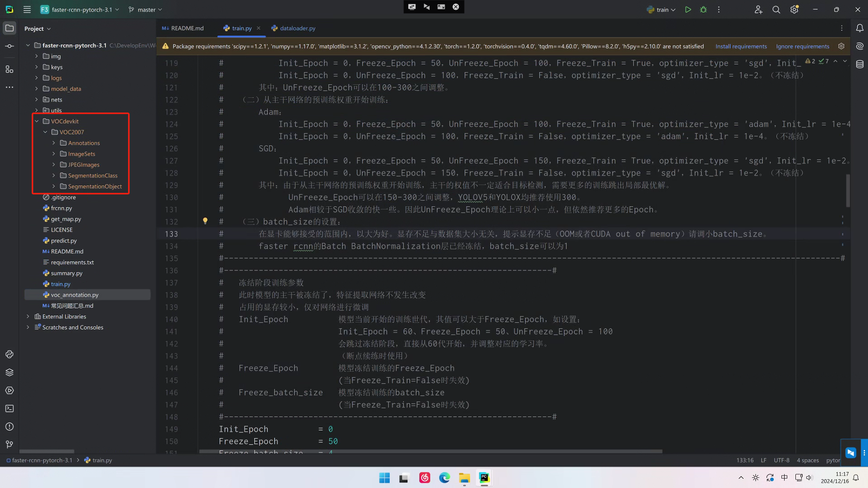Open requirements banner settings gear

click(x=841, y=46)
